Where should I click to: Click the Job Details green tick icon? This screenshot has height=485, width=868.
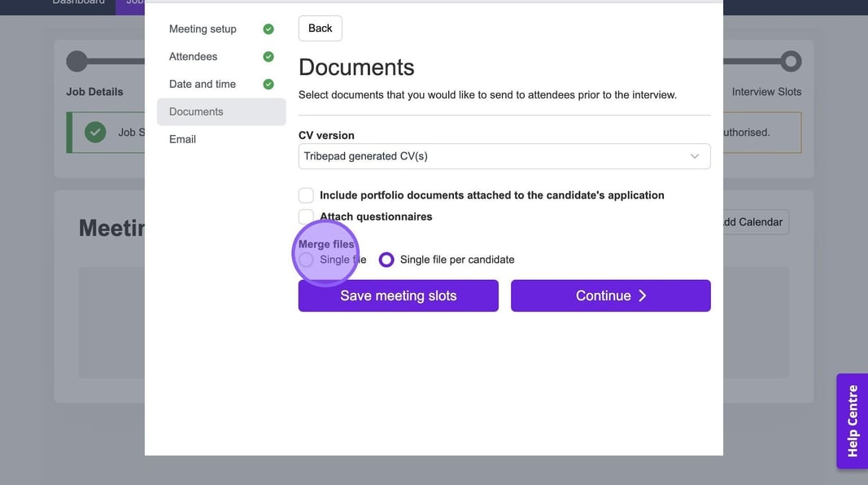point(95,132)
